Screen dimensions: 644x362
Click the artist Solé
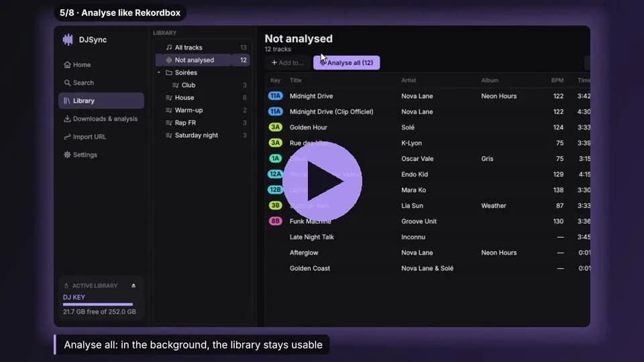click(x=408, y=127)
